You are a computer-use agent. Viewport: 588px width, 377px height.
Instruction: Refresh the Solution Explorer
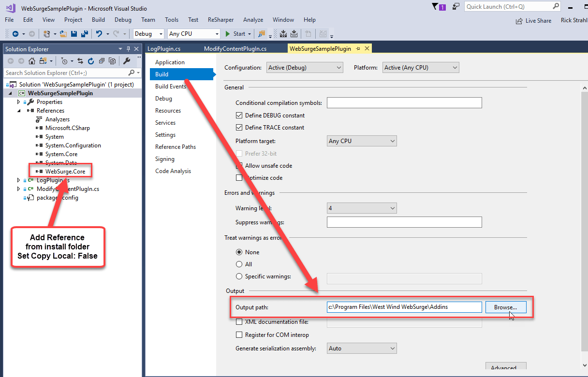click(x=91, y=61)
